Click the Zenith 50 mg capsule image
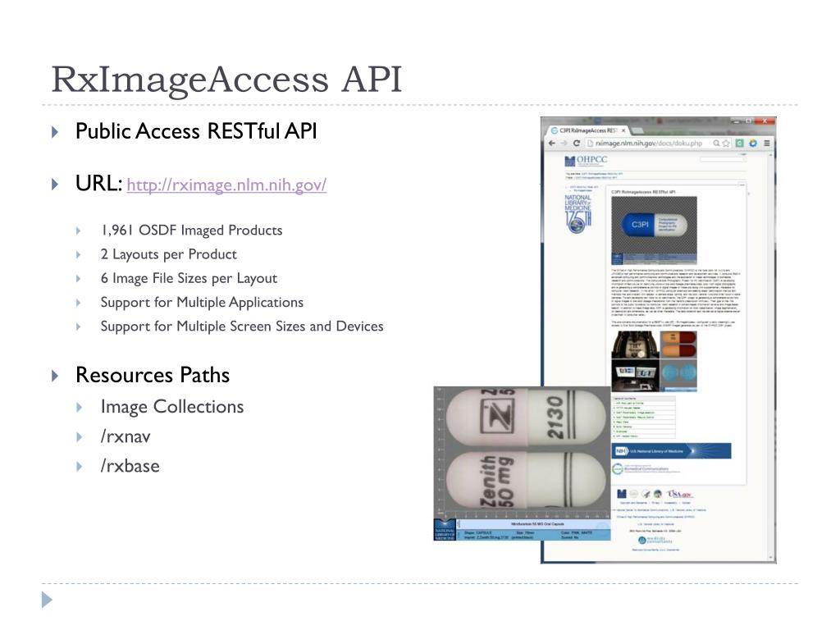This screenshot has height=630, width=840. tap(522, 463)
